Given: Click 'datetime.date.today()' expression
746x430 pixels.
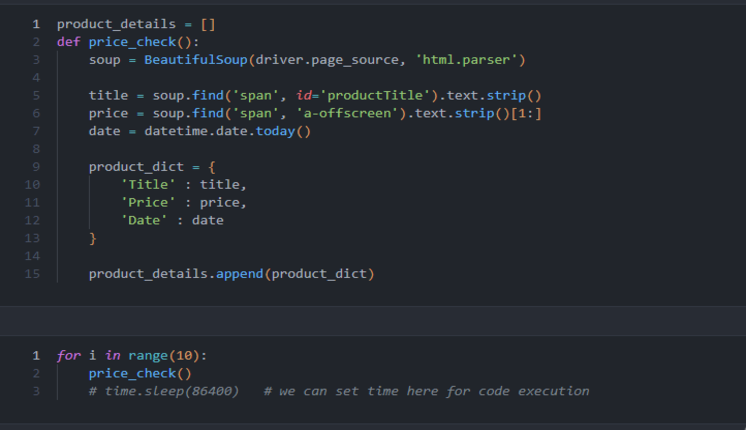Looking at the screenshot, I should 227,131.
